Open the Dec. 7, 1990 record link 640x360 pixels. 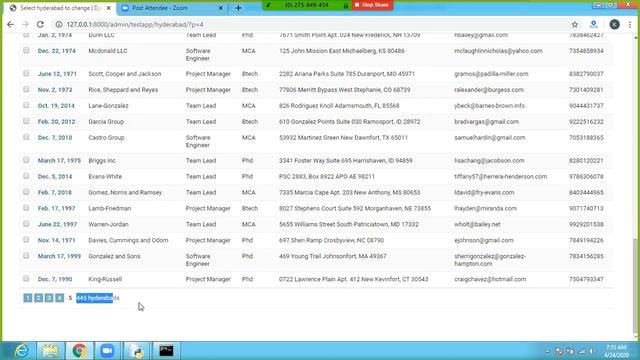tap(55, 280)
